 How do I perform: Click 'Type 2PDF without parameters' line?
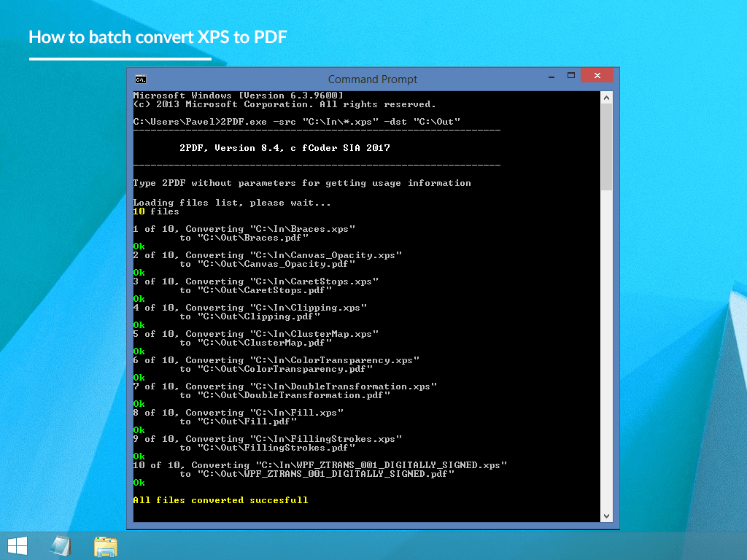tap(302, 183)
